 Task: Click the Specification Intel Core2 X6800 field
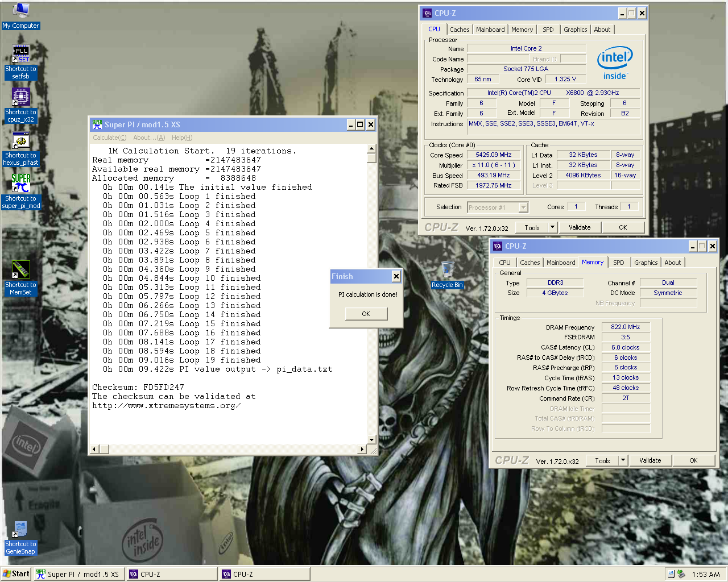(553, 93)
